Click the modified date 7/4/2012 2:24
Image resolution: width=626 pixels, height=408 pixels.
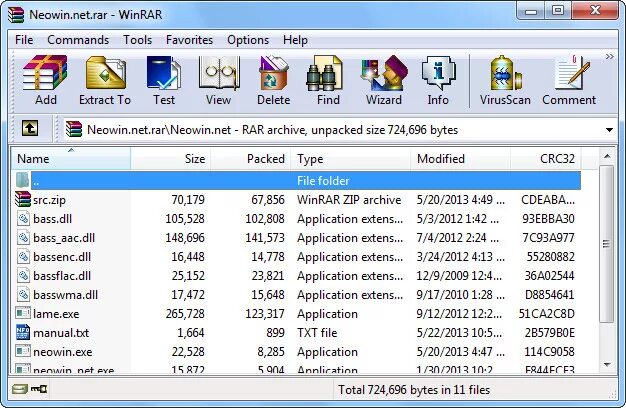(x=458, y=238)
